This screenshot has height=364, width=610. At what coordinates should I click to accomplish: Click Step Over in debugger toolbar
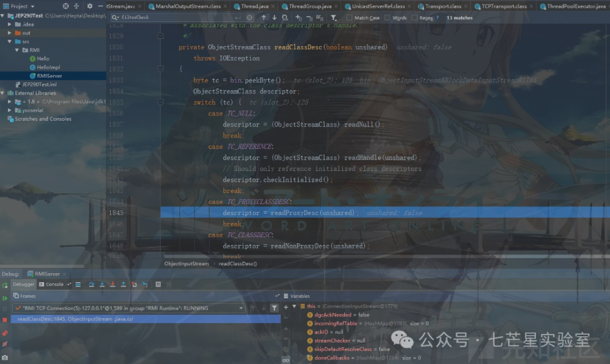pyautogui.click(x=91, y=284)
